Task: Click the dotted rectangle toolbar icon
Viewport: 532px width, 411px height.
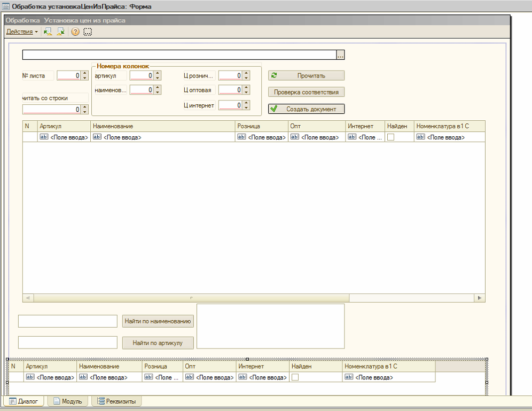Action: (x=88, y=32)
